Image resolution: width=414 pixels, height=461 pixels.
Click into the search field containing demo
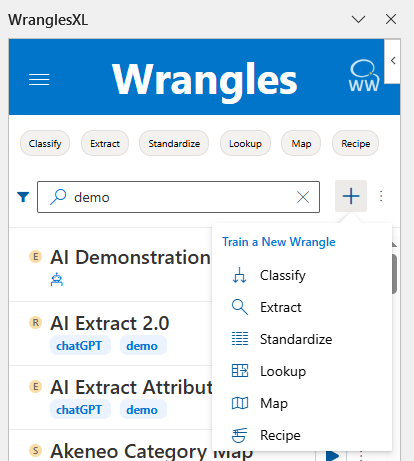pos(178,197)
